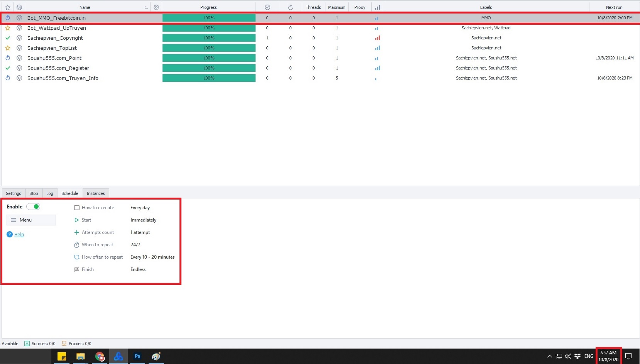This screenshot has height=364, width=640.
Task: Click the volume icon in the system tray
Action: [568, 356]
